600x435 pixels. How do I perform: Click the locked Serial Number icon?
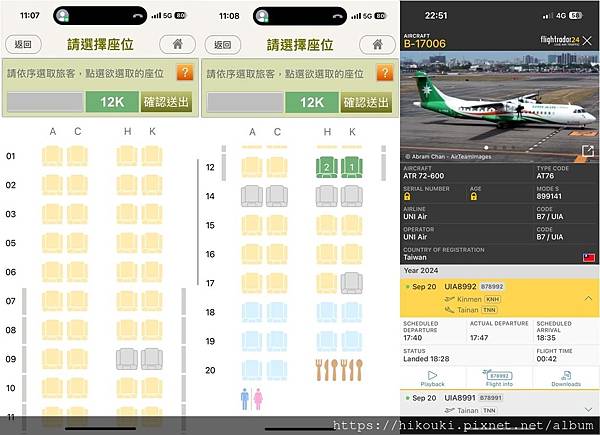click(x=407, y=196)
